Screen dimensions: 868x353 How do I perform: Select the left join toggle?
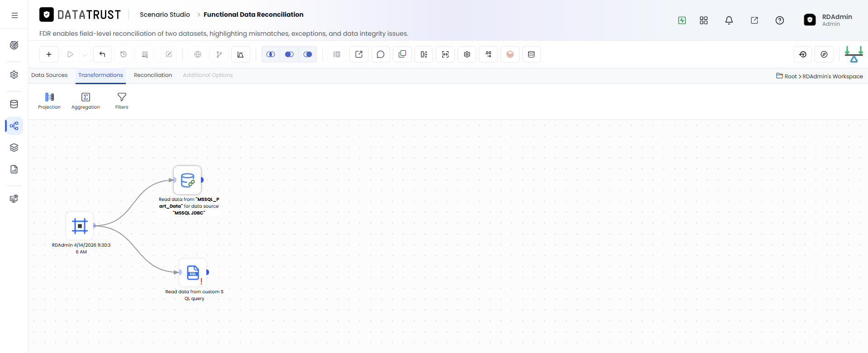tap(289, 54)
